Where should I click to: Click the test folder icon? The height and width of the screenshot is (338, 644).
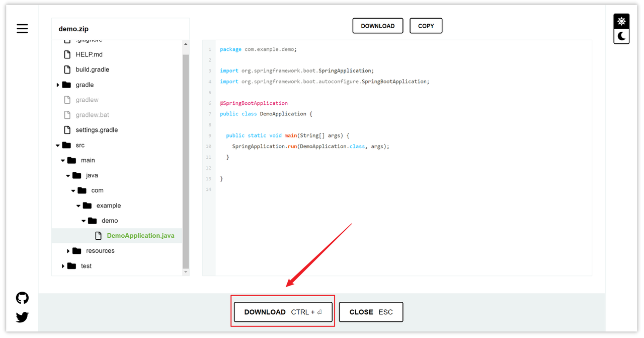click(x=71, y=266)
